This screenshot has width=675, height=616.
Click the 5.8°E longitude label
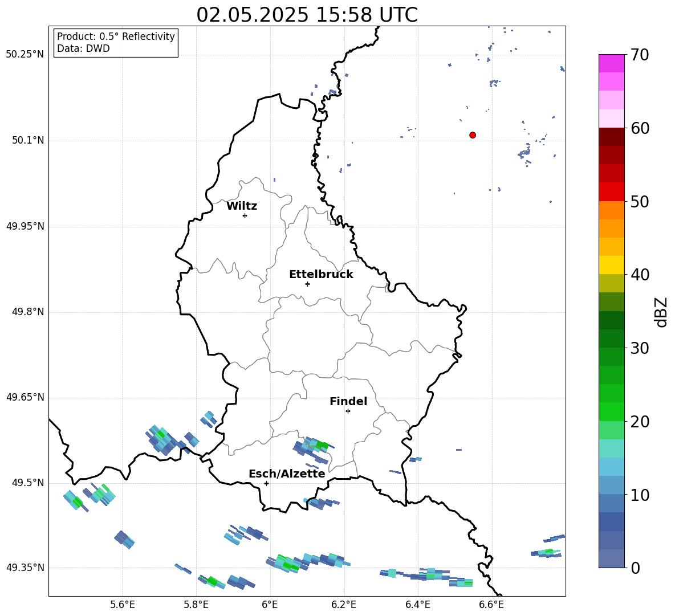(196, 605)
